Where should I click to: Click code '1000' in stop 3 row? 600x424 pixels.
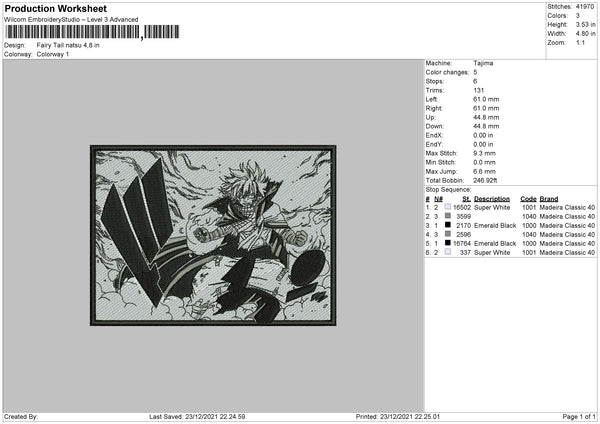tap(529, 225)
